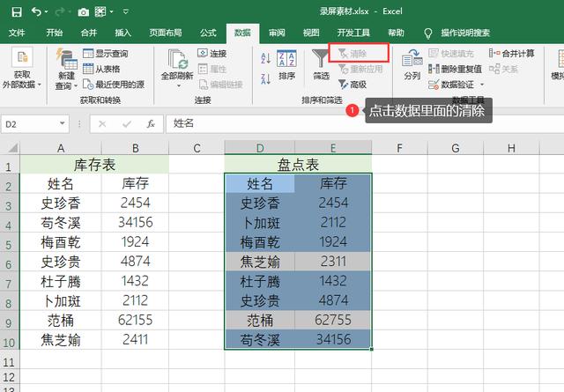The width and height of the screenshot is (564, 392).
Task: Click cell 焦芝婾 in column D
Action: [260, 262]
